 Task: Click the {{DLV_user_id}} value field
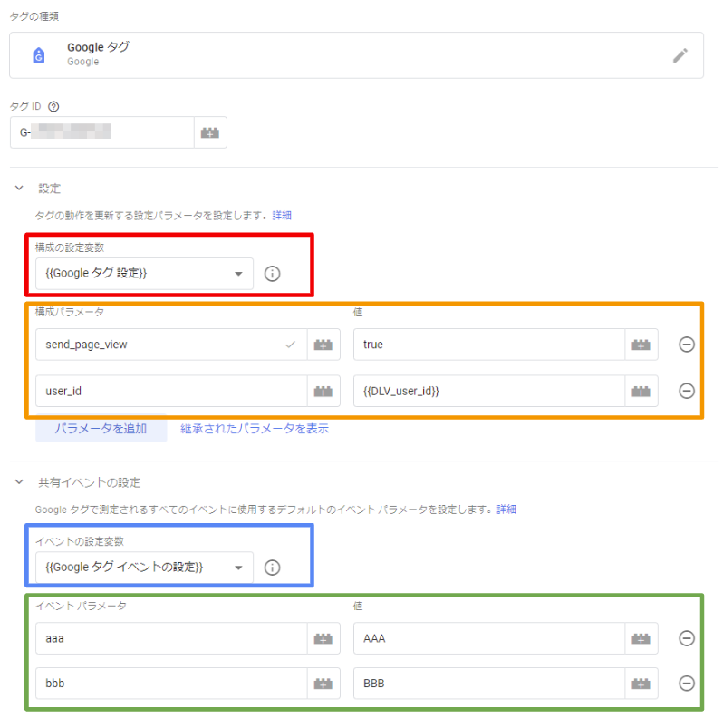[x=489, y=391]
